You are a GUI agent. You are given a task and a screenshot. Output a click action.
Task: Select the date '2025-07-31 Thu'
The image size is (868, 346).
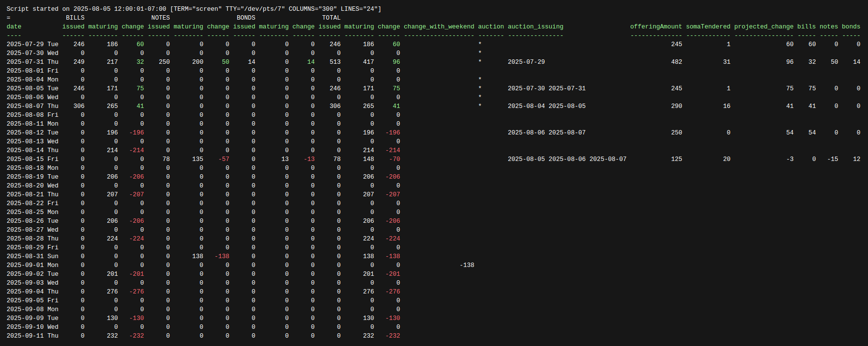32,62
